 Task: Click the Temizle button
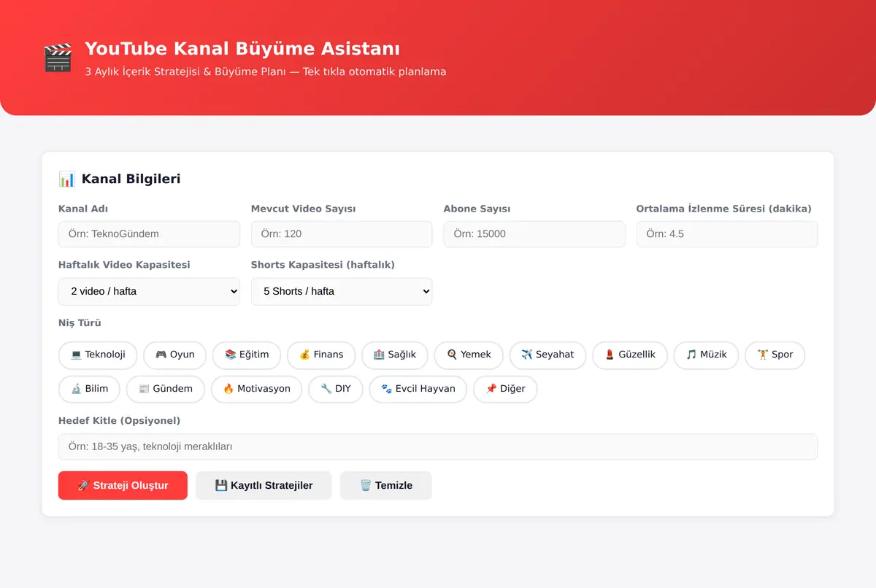(x=386, y=485)
